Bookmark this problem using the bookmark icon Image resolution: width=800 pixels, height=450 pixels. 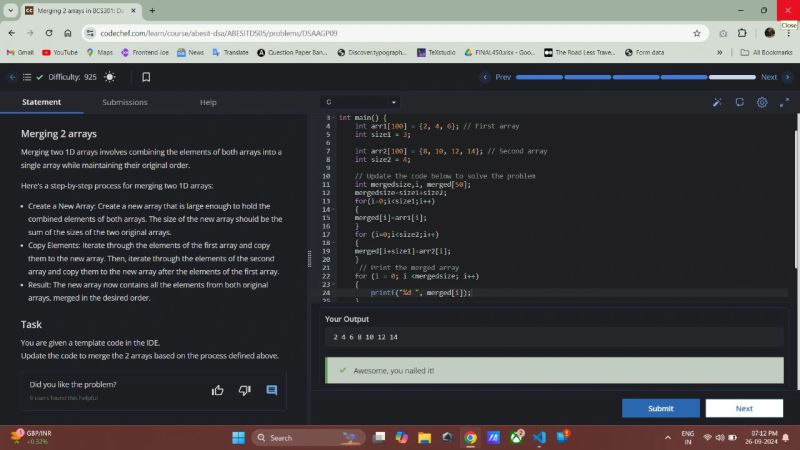pos(146,77)
